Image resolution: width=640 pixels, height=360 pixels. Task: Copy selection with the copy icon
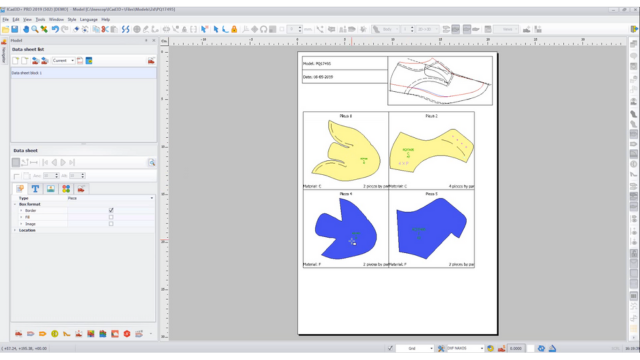pos(96,29)
